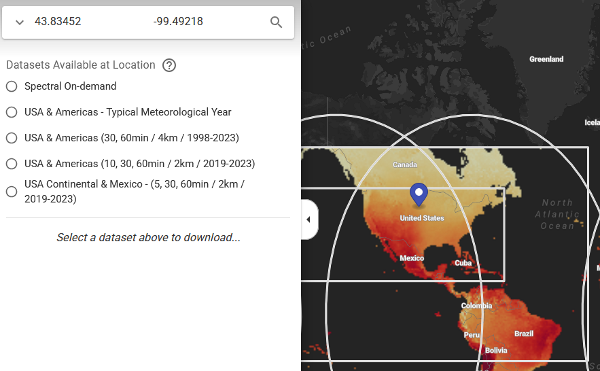The image size is (600, 371).
Task: Select USA Continental & Mexico dataset radio
Action: [x=11, y=192]
